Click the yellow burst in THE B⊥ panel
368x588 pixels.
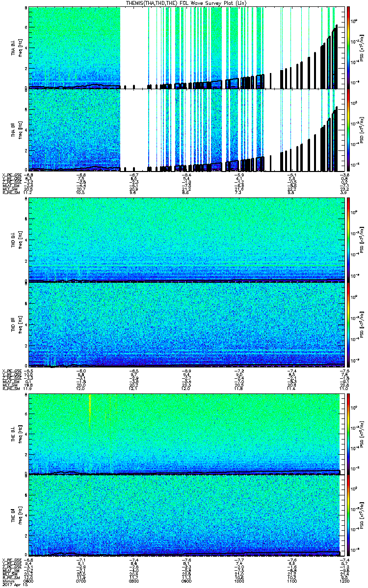coord(90,411)
